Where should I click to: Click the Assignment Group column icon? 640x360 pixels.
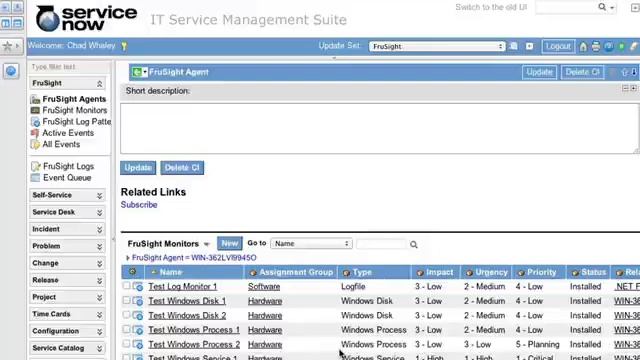click(253, 273)
